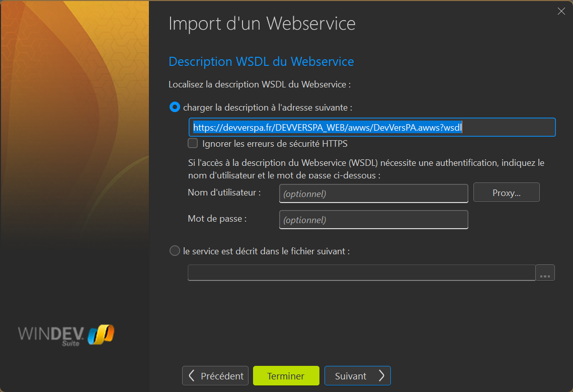This screenshot has height=392, width=573.
Task: Click 'Description WSDL du Webservice' heading
Action: coord(261,62)
